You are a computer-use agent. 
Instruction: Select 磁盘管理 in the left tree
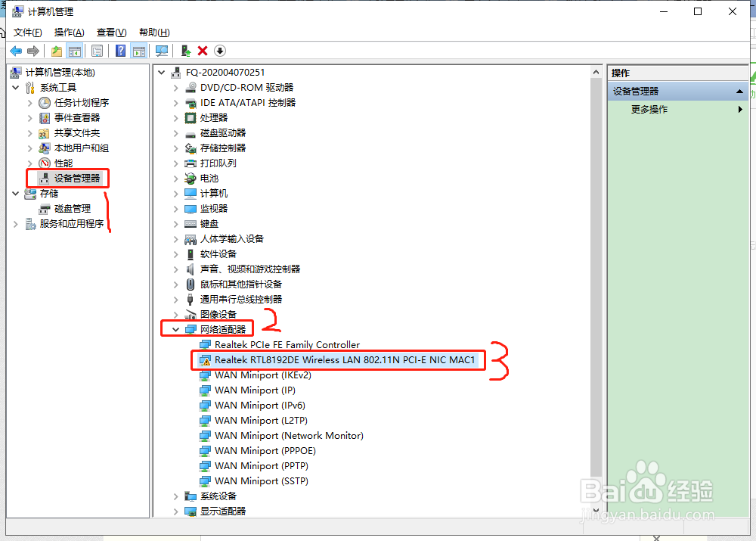coord(73,209)
